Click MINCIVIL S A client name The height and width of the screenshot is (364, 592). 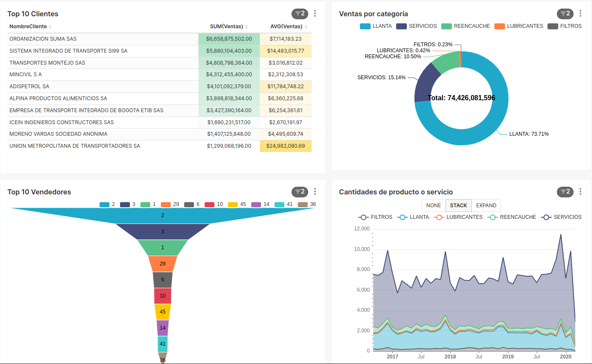click(x=25, y=75)
